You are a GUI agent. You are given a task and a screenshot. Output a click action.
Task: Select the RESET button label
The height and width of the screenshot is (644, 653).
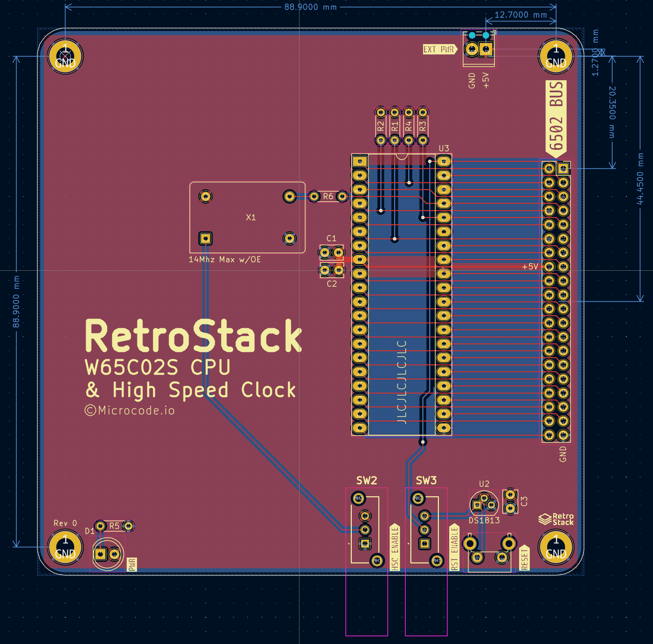524,558
